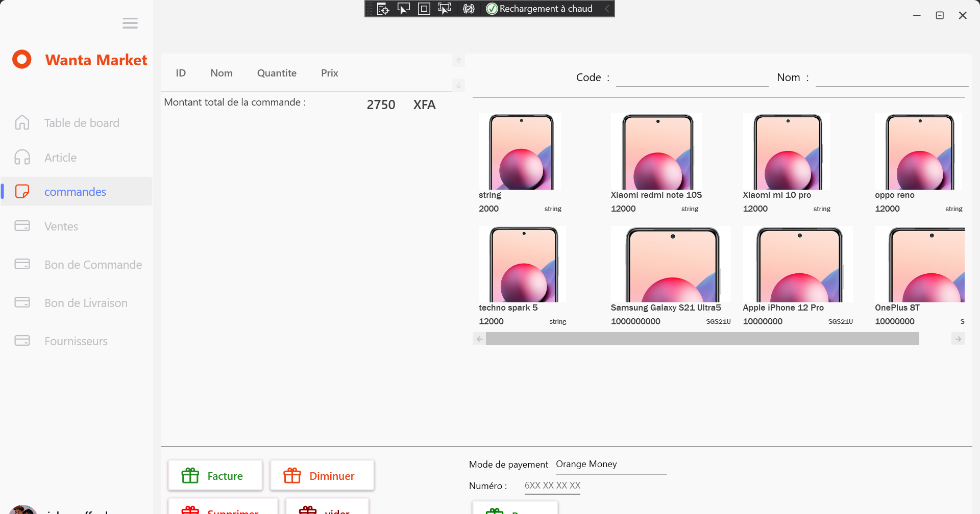Open the binding failures icon in debug toolbar
980x514 pixels.
(x=469, y=9)
